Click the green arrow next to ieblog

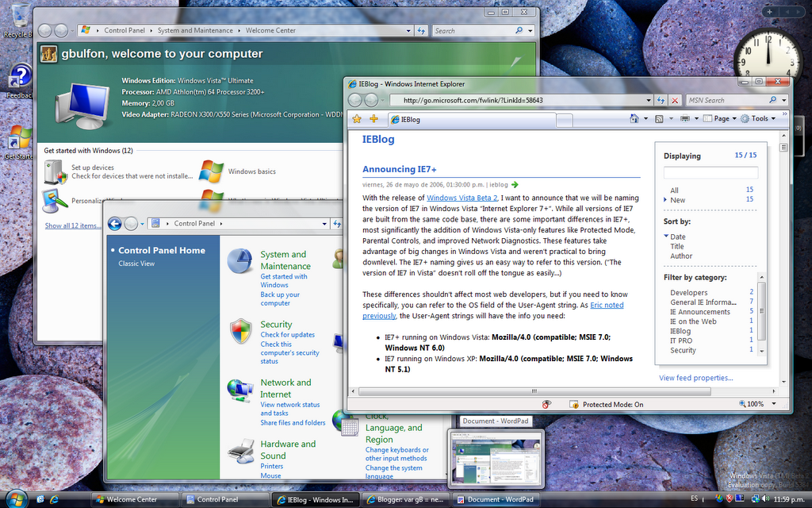(514, 184)
